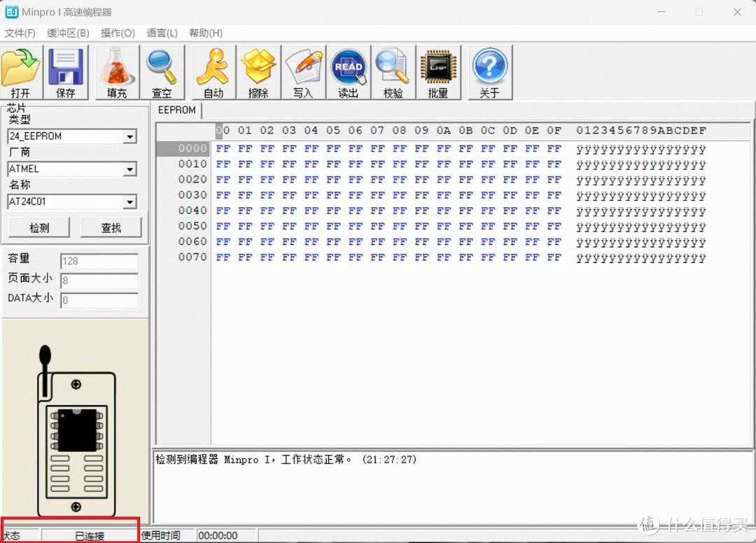This screenshot has width=756, height=543.
Task: Open the 批量 (Batch) chip icon
Action: (438, 73)
